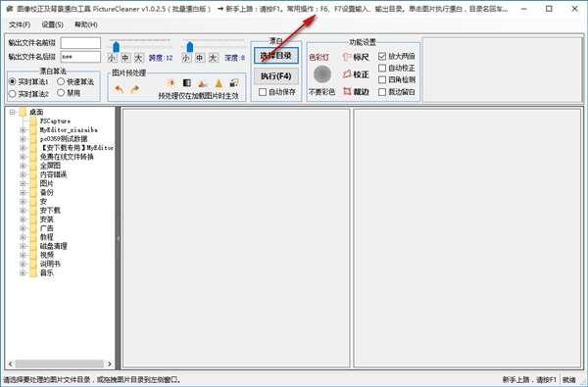Image resolution: width=588 pixels, height=387 pixels.
Task: Click the yellow triangle preprocessing icon
Action: tap(219, 83)
